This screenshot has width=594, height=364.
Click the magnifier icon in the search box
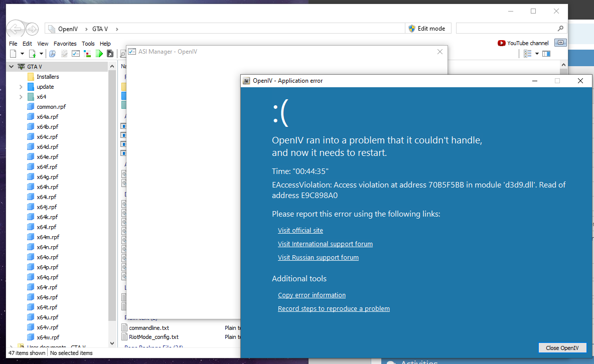560,29
